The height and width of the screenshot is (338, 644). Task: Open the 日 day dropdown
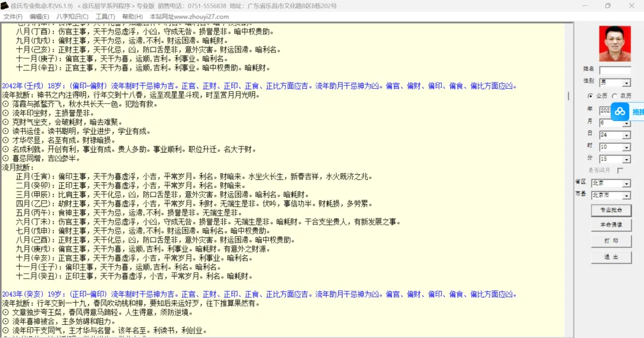point(626,135)
